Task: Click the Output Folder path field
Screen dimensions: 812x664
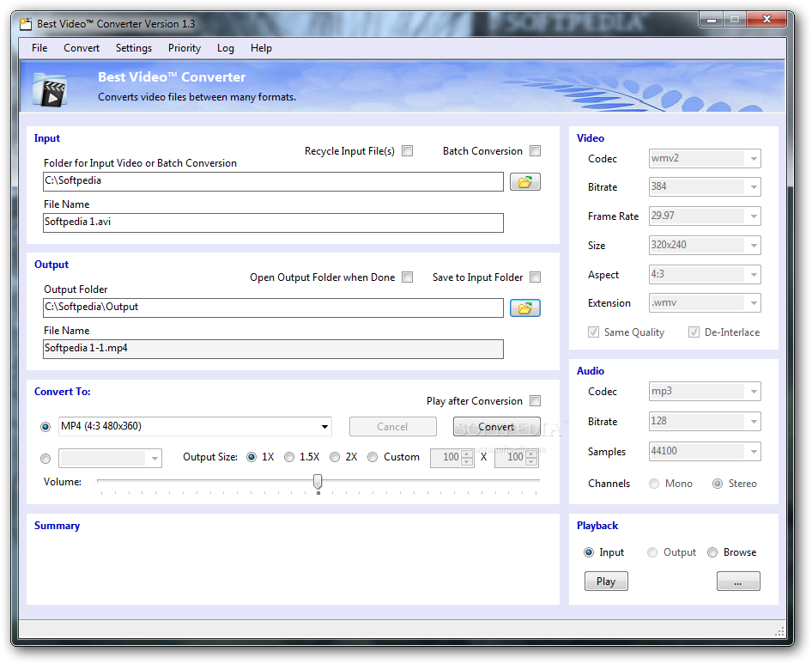Action: (x=273, y=308)
